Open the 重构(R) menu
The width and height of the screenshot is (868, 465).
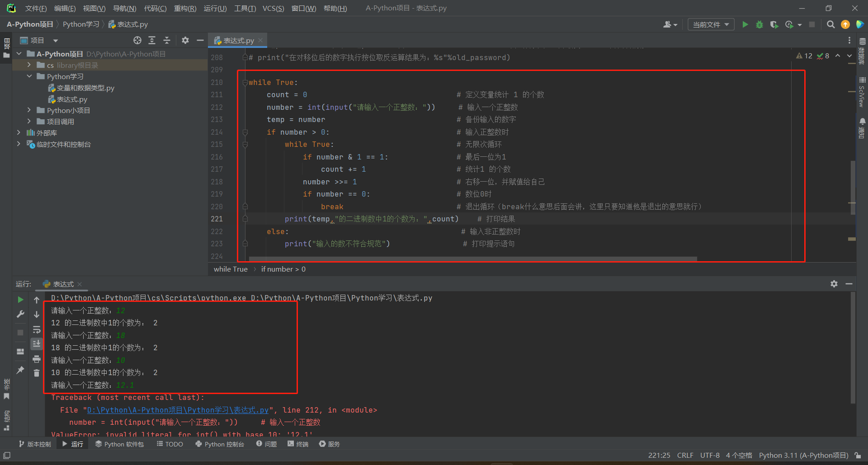185,8
